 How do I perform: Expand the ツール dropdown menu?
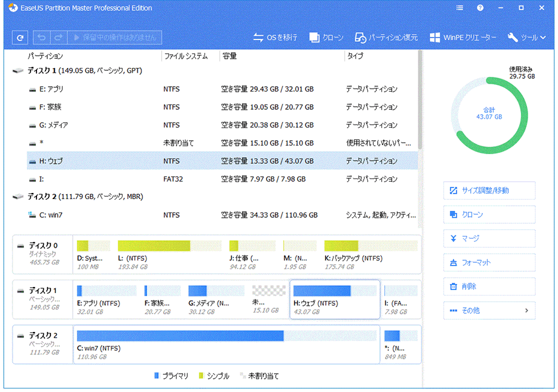[526, 38]
